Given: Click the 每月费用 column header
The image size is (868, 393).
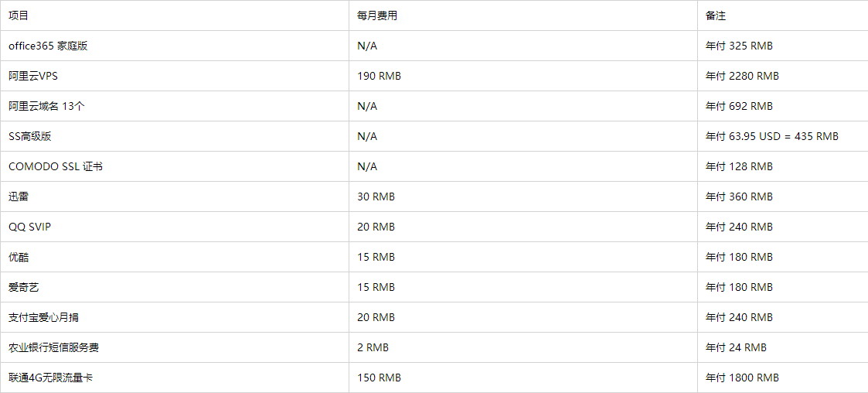Looking at the screenshot, I should [x=377, y=15].
